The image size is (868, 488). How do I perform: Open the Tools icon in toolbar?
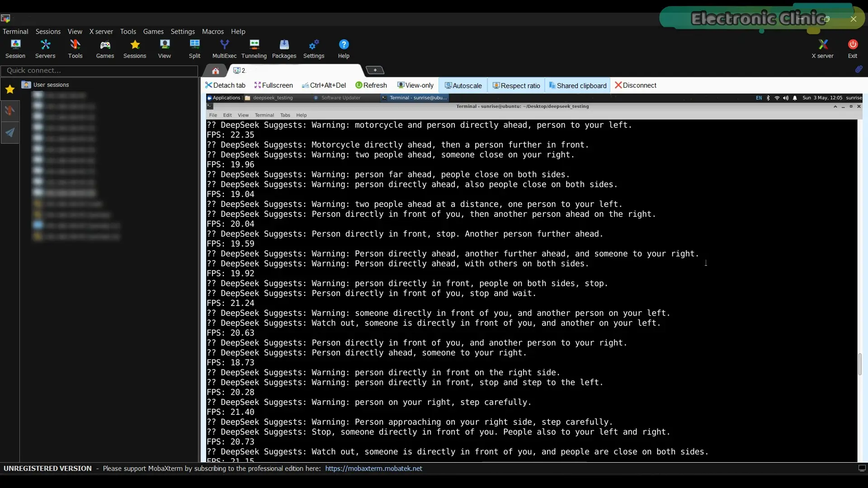click(75, 49)
